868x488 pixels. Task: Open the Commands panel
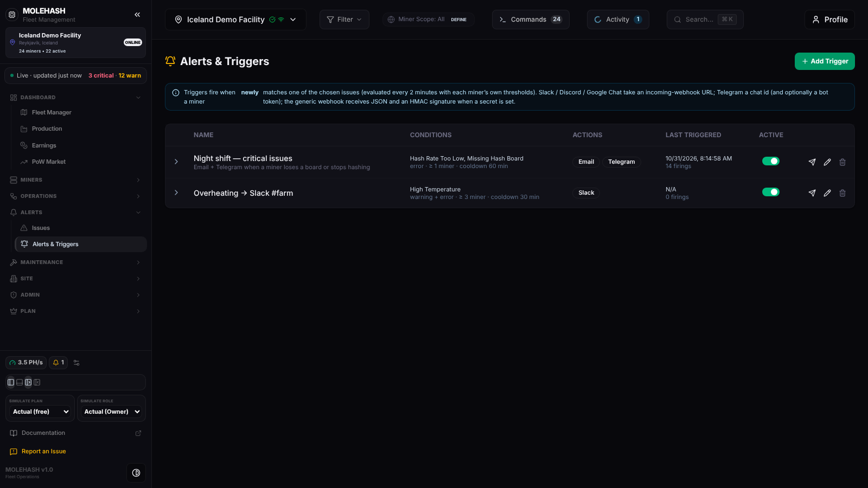(x=531, y=20)
